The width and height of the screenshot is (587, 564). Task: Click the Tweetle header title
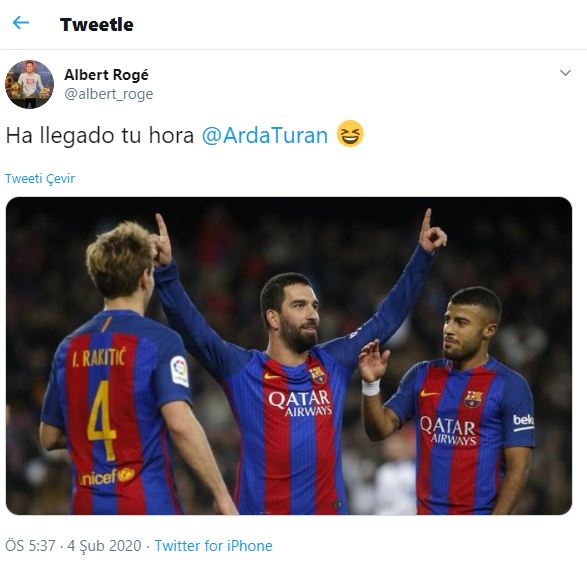pos(97,25)
